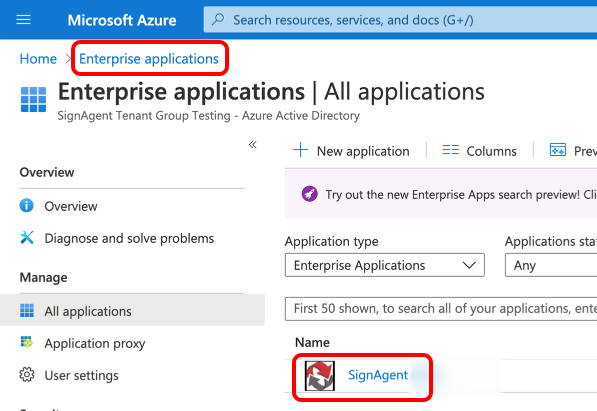Open the Applications status Any dropdown
The width and height of the screenshot is (597, 411).
551,265
